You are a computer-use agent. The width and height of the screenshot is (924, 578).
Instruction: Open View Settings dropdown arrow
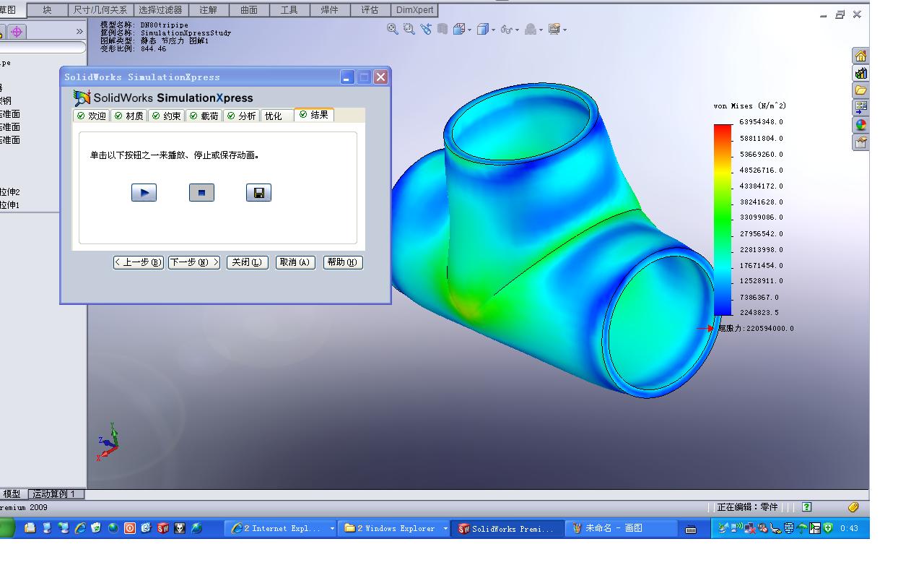click(565, 30)
